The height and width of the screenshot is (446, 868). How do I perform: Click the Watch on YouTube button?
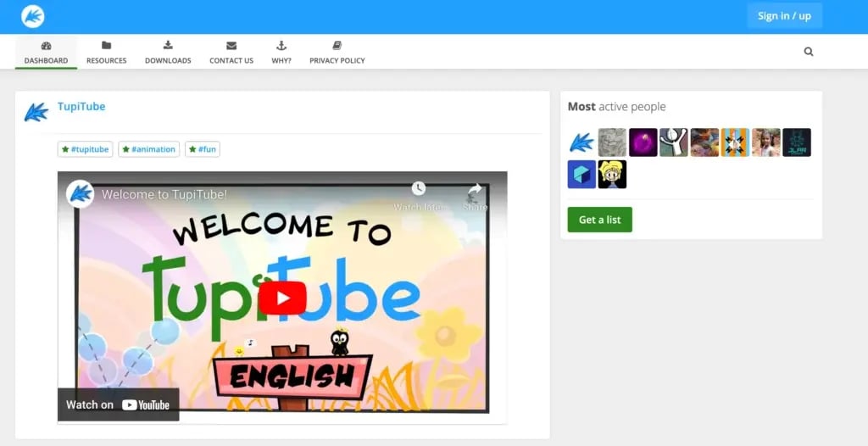tap(118, 404)
